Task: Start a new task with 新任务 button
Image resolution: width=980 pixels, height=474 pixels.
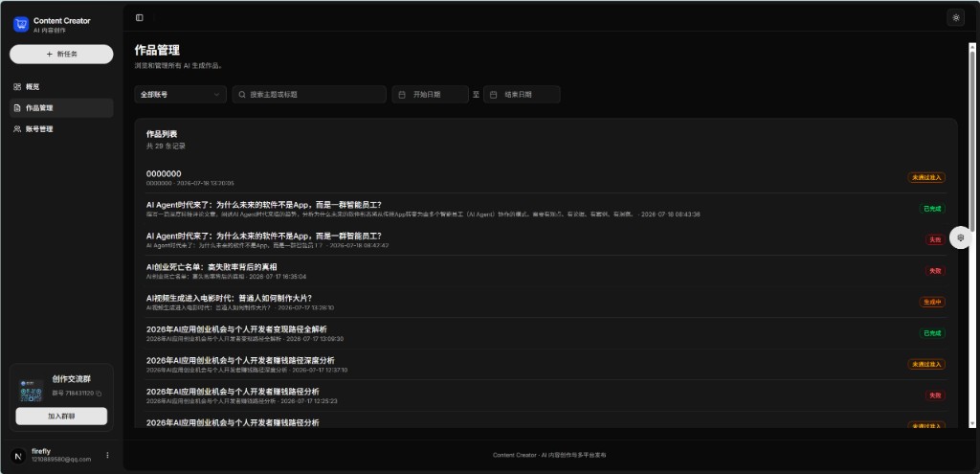Action: click(61, 55)
